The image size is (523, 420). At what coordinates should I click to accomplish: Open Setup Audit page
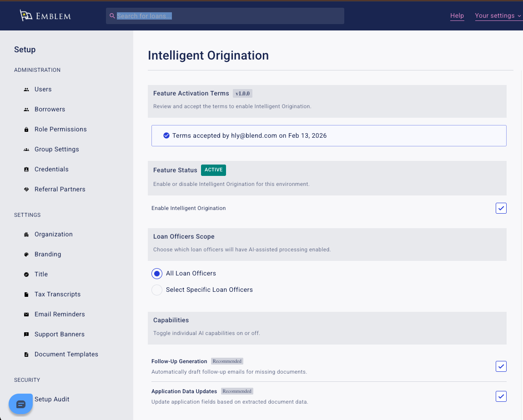coord(52,400)
